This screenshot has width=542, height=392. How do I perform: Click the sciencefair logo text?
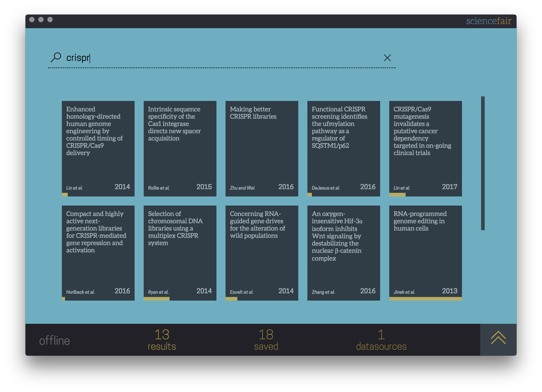click(489, 21)
